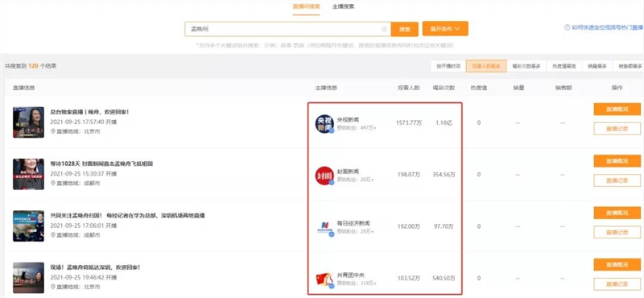Click the location pin icon in the 等待1028天 row
The height and width of the screenshot is (298, 644).
(53, 184)
